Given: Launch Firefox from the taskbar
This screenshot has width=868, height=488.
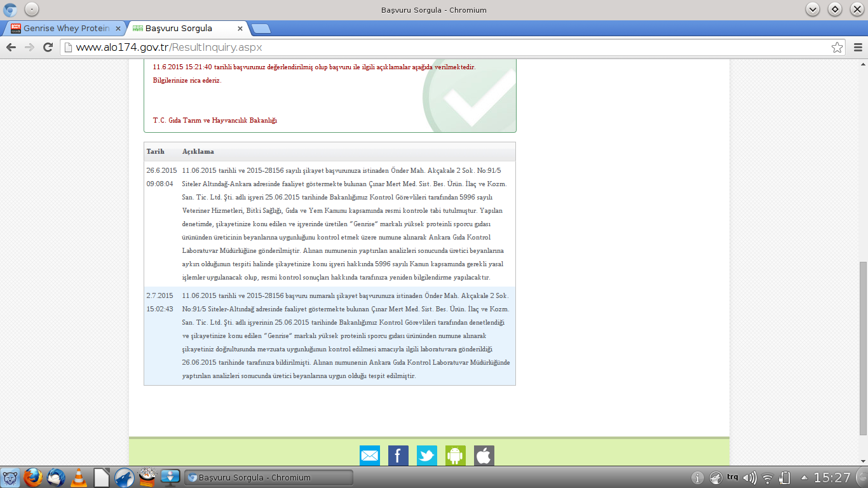Looking at the screenshot, I should coord(33,477).
